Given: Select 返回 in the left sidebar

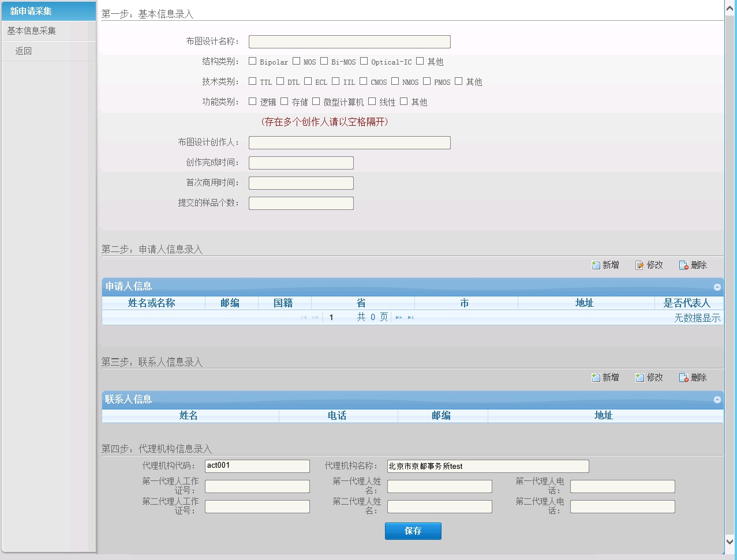Looking at the screenshot, I should click(x=24, y=51).
